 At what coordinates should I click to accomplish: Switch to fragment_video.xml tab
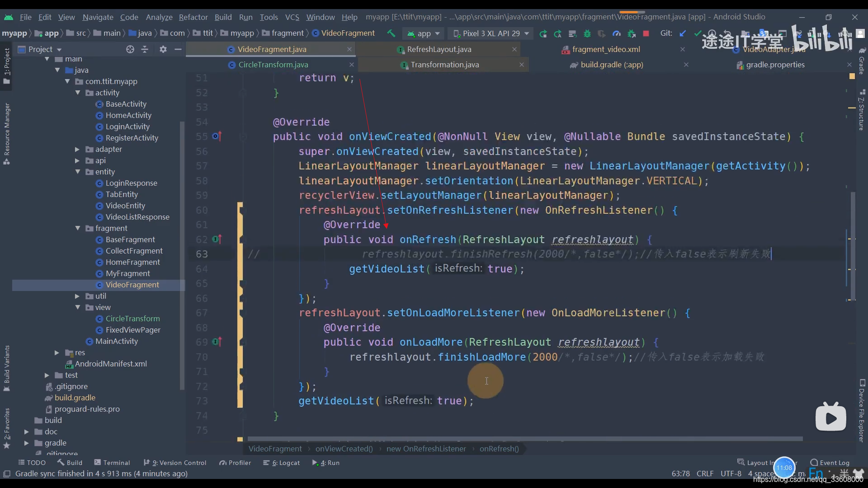[x=606, y=49]
